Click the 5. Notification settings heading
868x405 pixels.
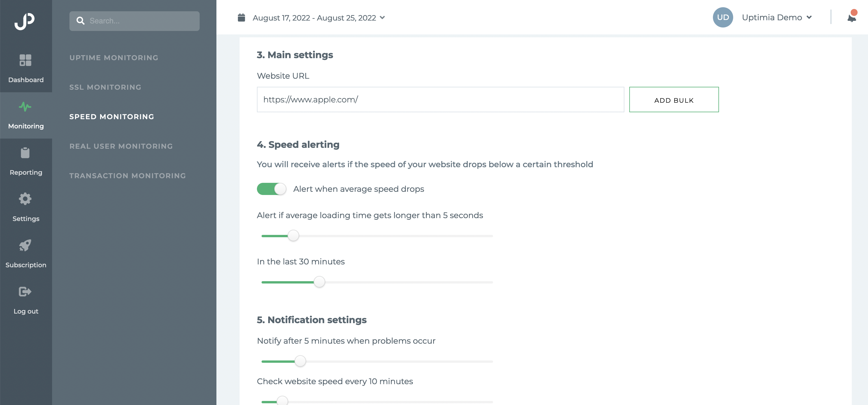[x=312, y=320]
